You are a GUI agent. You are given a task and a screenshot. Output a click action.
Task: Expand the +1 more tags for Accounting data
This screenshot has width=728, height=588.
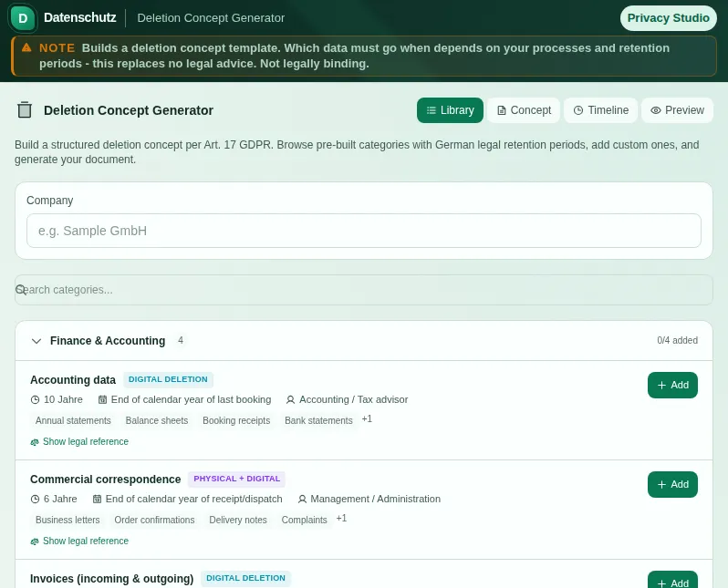(367, 419)
